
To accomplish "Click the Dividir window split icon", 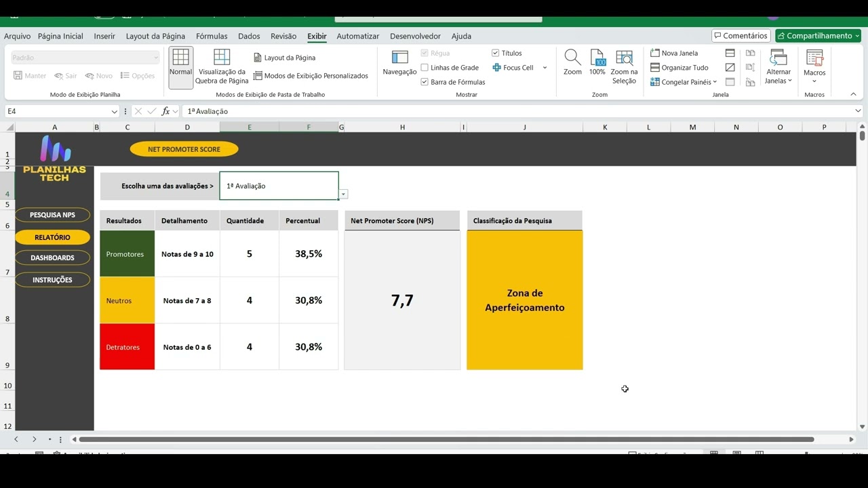I will 730,53.
